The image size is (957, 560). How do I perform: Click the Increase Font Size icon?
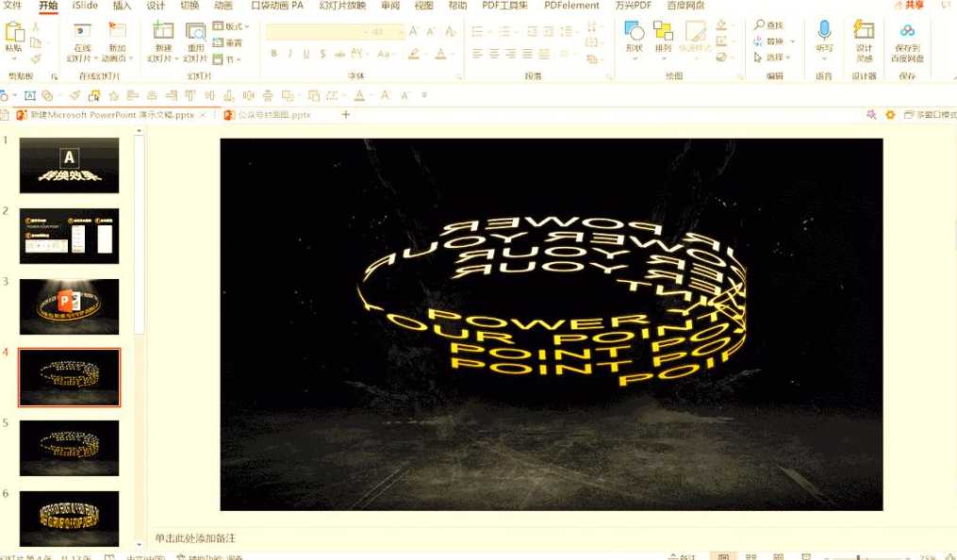(414, 30)
